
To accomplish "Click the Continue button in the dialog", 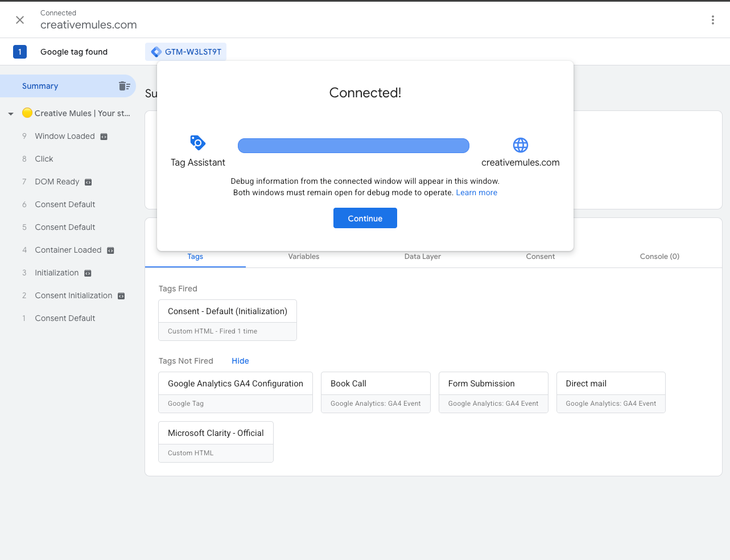I will (365, 218).
